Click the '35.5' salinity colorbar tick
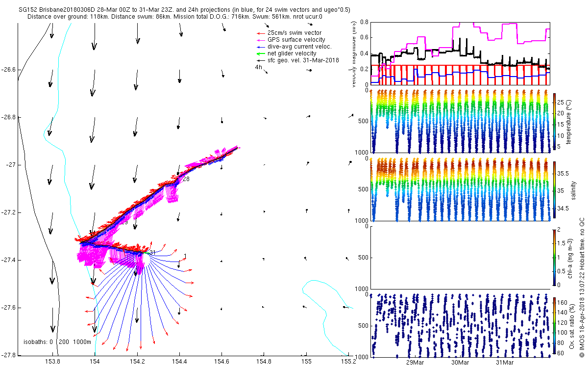The image size is (588, 368). tap(563, 173)
